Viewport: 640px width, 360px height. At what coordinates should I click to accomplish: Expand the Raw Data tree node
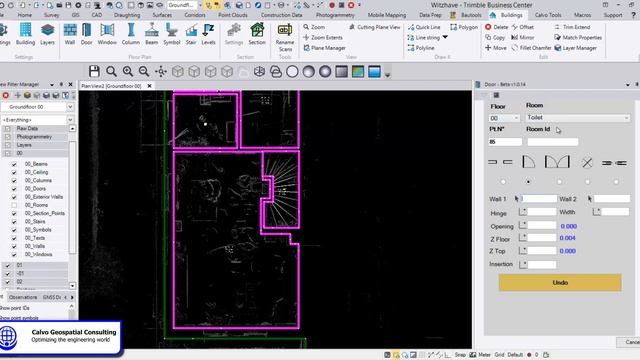[7, 129]
